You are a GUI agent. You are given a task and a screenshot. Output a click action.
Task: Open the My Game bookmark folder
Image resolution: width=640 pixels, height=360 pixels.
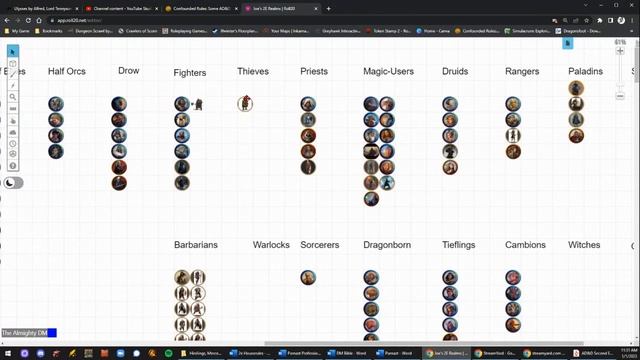[x=17, y=31]
